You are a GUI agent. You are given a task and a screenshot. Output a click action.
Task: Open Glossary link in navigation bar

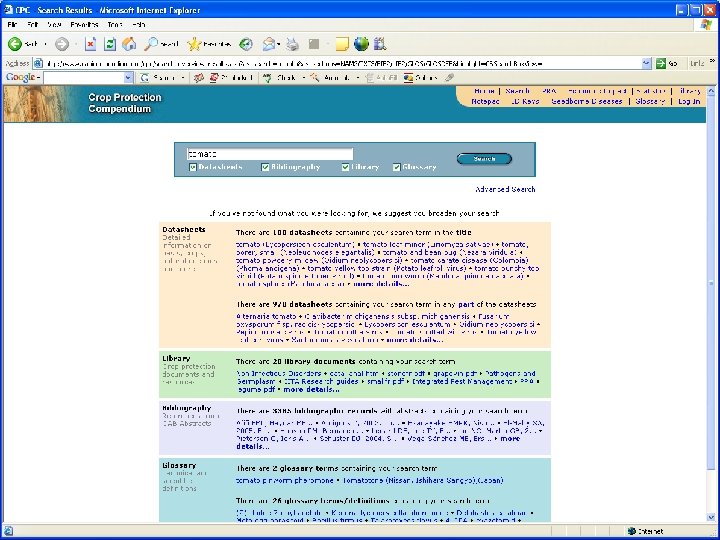(650, 101)
